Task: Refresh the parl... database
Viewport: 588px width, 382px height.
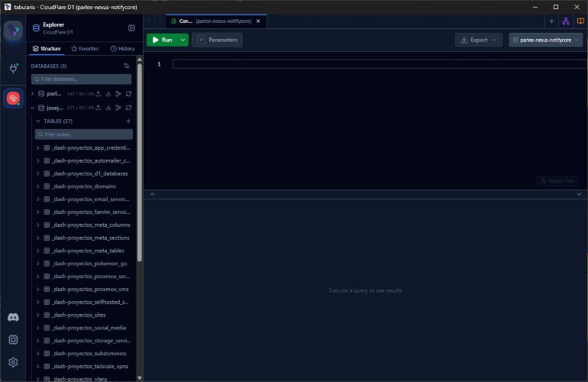Action: tap(128, 94)
